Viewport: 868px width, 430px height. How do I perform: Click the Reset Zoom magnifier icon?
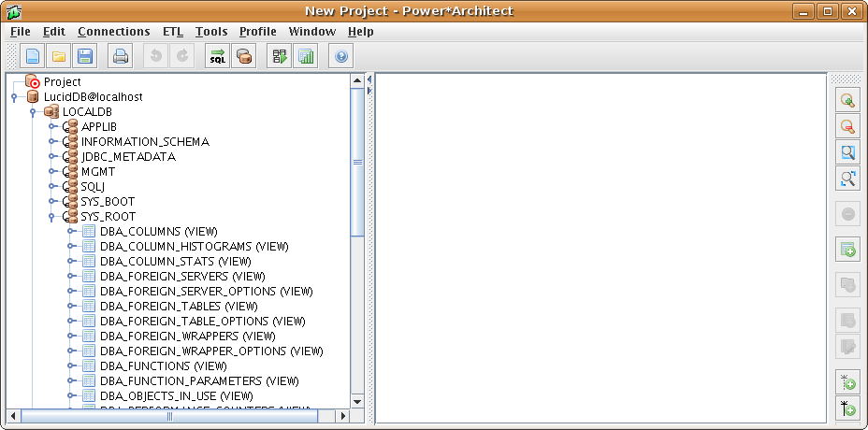(847, 152)
